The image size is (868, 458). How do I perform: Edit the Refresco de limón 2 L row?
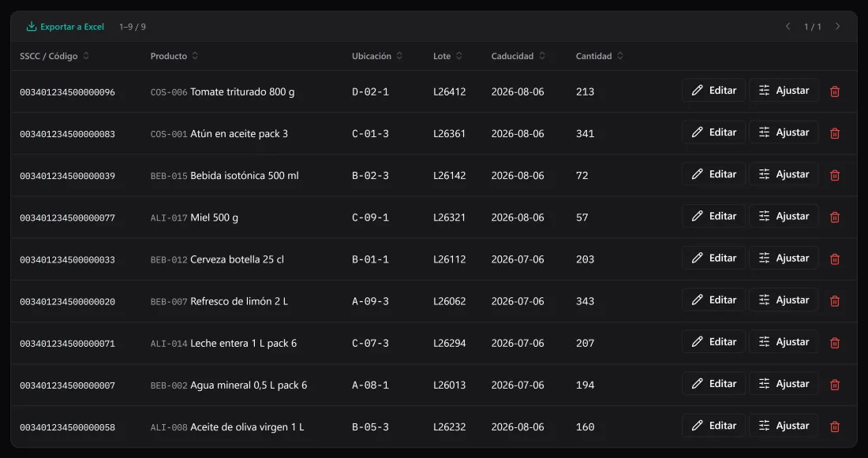point(713,300)
